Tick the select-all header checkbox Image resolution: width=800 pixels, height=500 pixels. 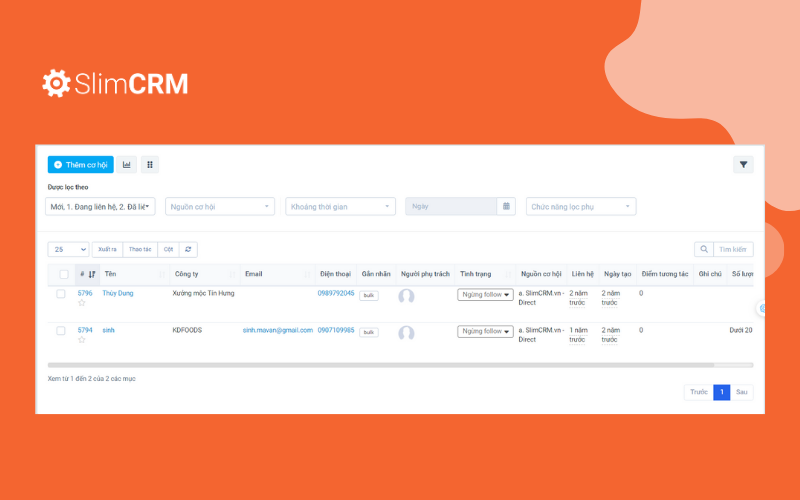(x=64, y=274)
